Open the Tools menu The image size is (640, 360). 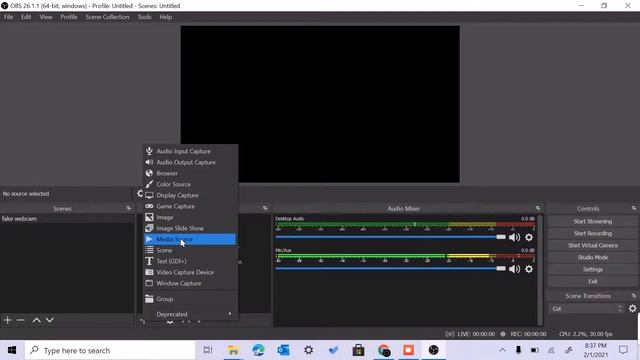144,17
